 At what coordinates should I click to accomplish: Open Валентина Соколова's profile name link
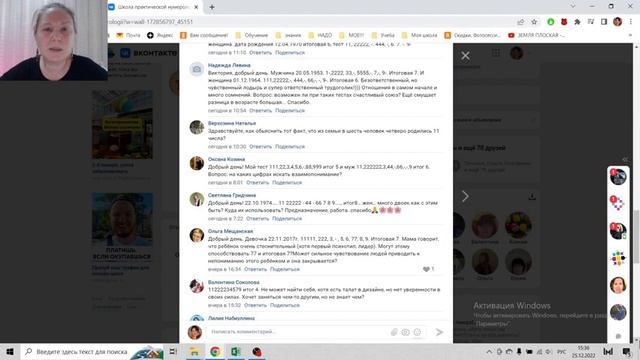(x=233, y=282)
